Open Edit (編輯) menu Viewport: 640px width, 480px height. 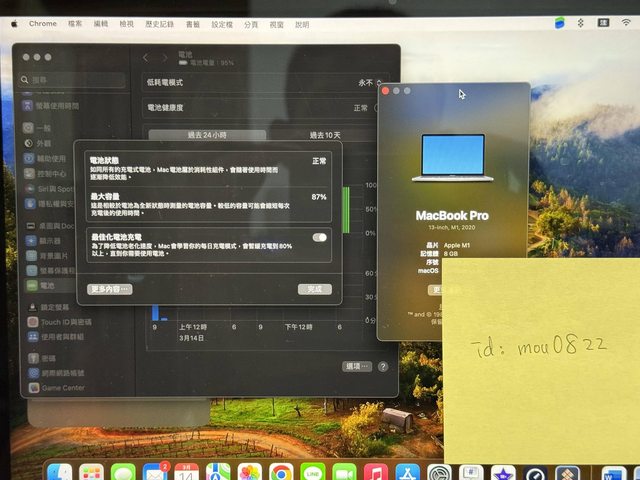pyautogui.click(x=100, y=24)
